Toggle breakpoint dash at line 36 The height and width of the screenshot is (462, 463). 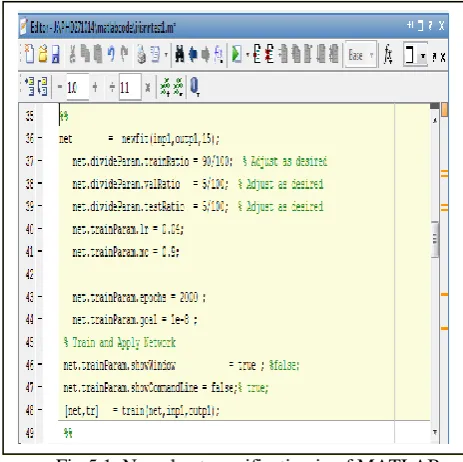click(40, 138)
